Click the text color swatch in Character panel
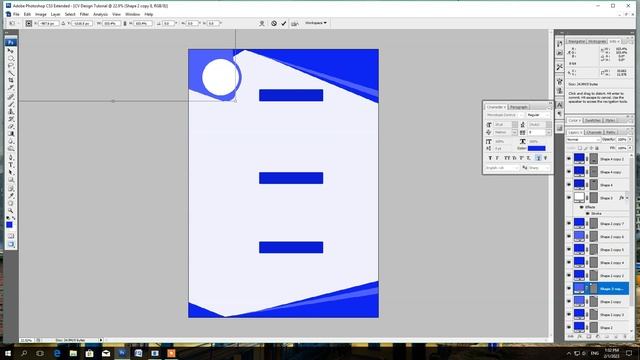640x360 pixels. 536,148
